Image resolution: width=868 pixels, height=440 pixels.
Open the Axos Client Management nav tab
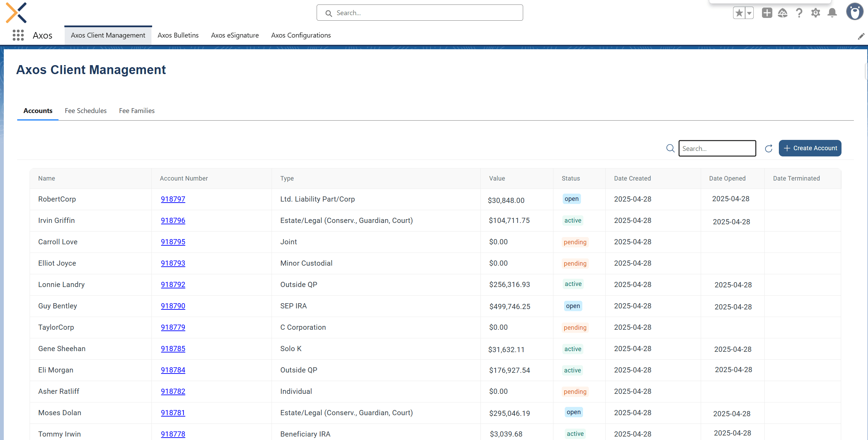[x=108, y=35]
